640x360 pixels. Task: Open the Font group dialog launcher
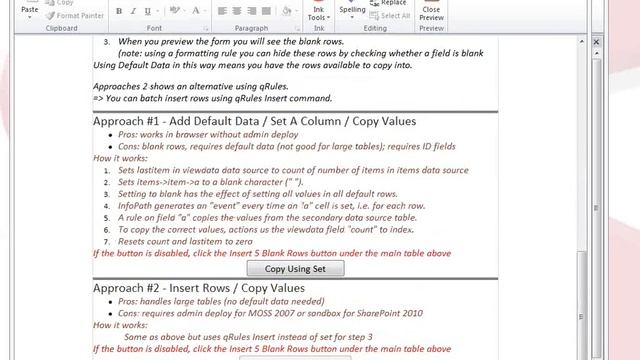click(x=206, y=29)
